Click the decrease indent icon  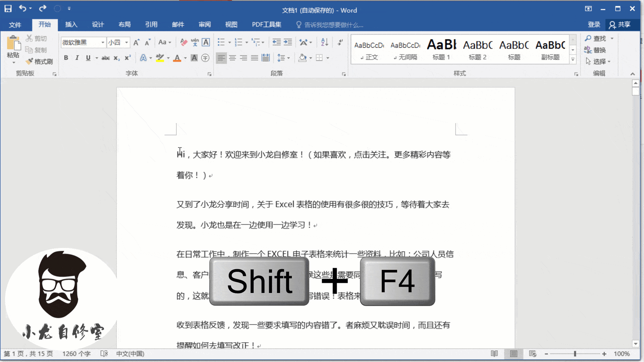click(x=276, y=42)
